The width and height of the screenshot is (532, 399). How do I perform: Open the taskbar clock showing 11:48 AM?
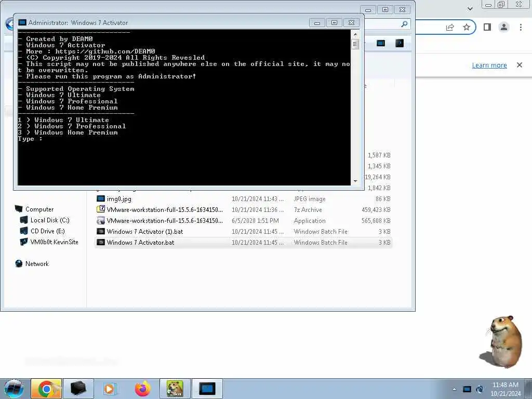[x=506, y=389]
